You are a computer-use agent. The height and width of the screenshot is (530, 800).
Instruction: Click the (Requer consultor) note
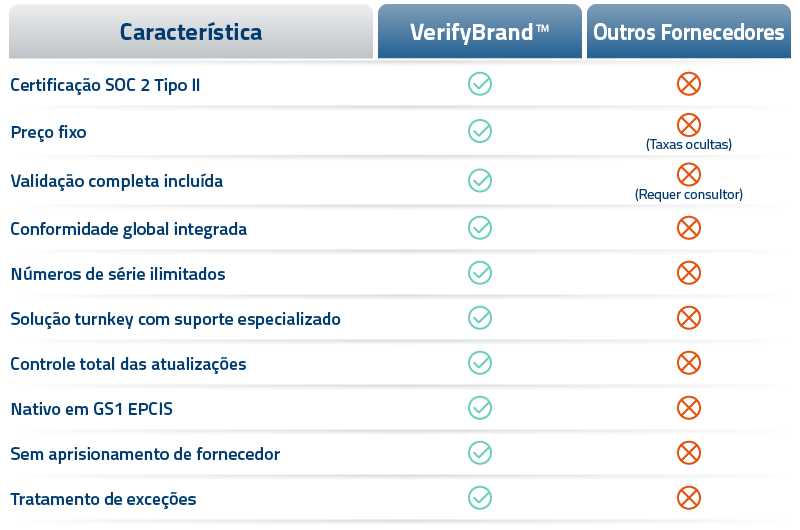[689, 195]
